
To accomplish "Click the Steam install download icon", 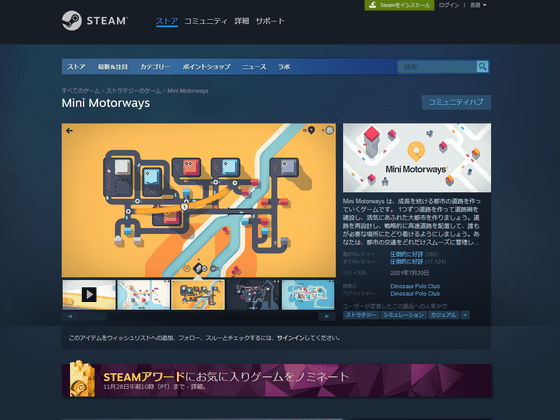I will click(x=372, y=5).
